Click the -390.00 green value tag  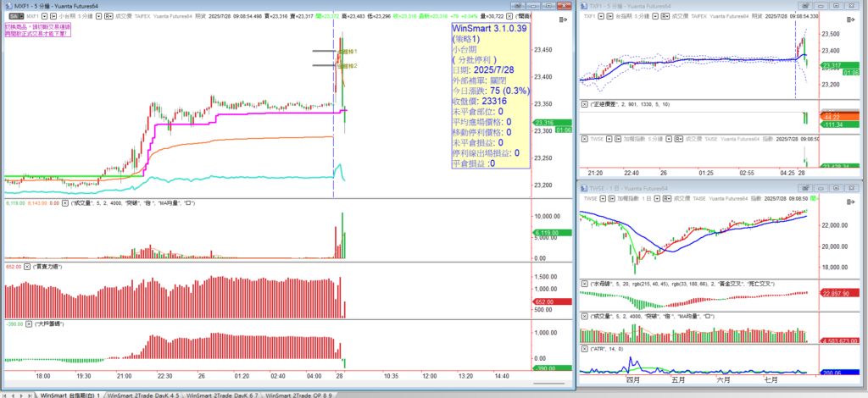pyautogui.click(x=552, y=368)
